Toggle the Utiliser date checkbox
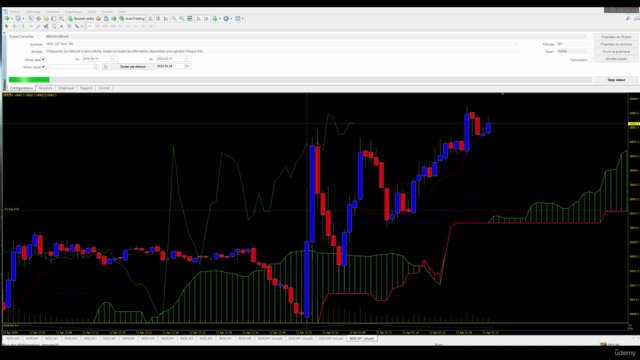Viewport: 640px width, 360px height. (x=43, y=60)
